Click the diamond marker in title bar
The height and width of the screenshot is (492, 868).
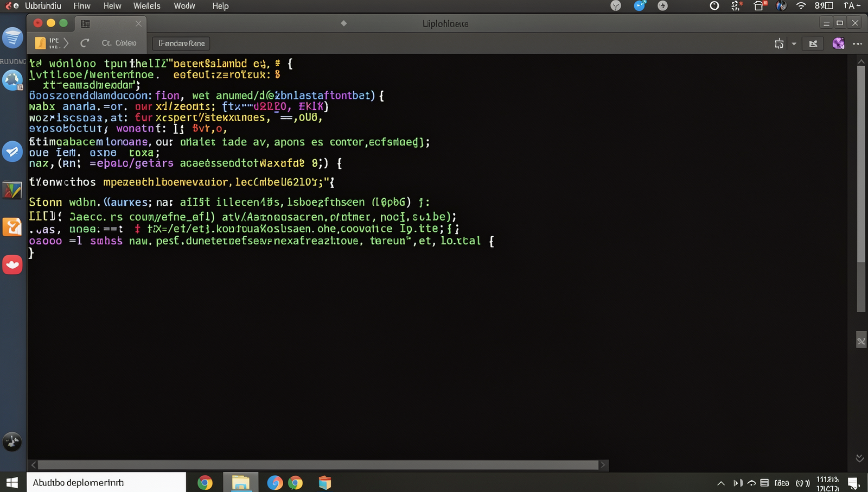tap(343, 23)
